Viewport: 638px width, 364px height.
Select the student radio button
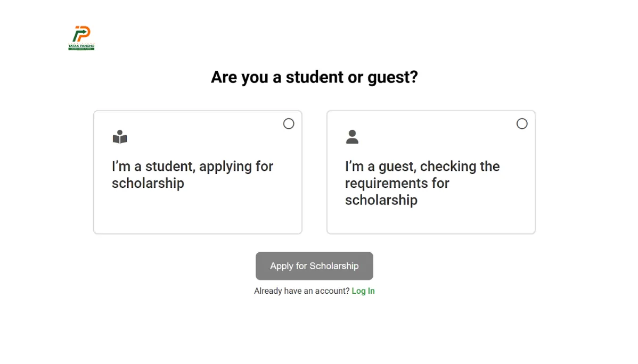289,123
